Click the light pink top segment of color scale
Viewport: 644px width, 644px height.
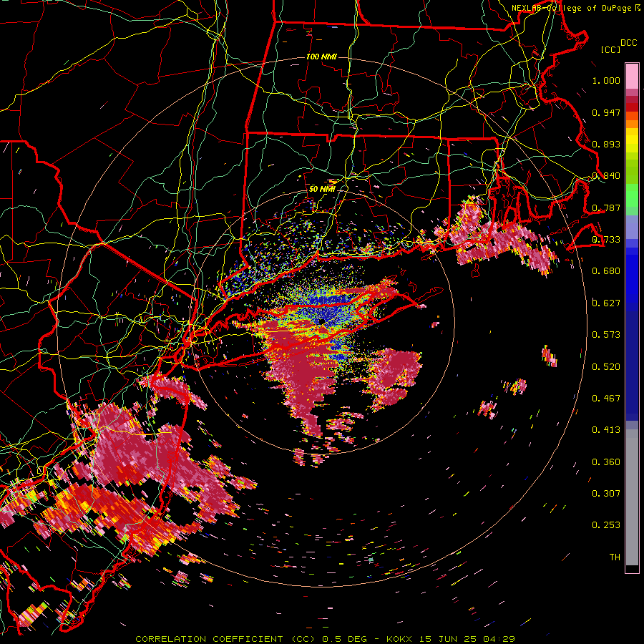(632, 76)
